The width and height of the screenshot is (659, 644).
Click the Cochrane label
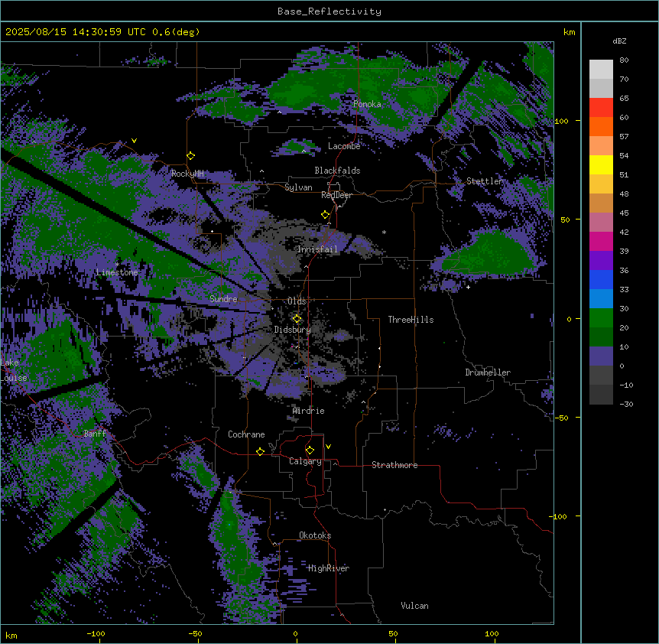246,434
